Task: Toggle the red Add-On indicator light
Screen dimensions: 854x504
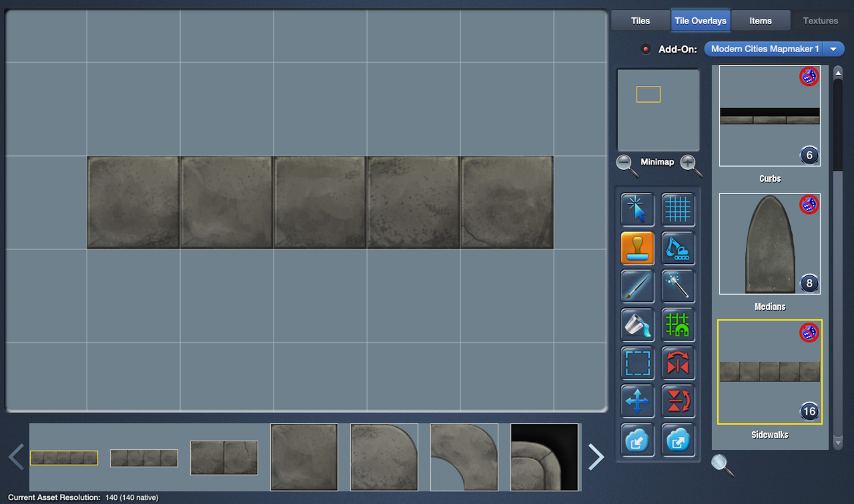Action: [x=646, y=49]
